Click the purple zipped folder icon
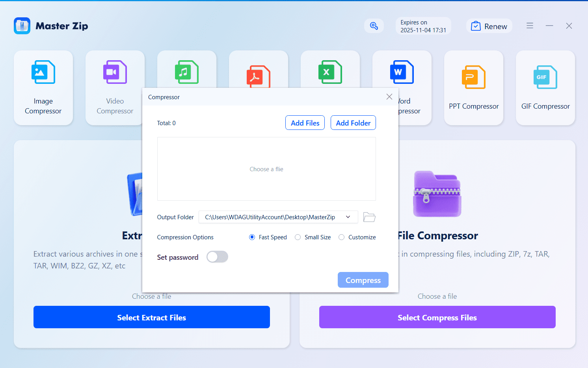The image size is (588, 368). click(x=437, y=194)
